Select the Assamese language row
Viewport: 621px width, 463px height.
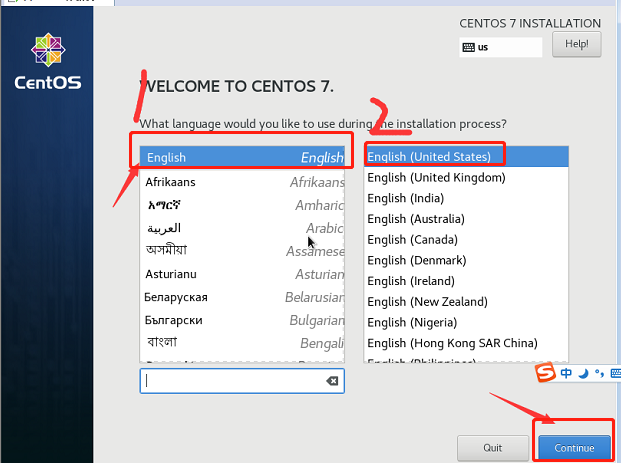pyautogui.click(x=242, y=251)
